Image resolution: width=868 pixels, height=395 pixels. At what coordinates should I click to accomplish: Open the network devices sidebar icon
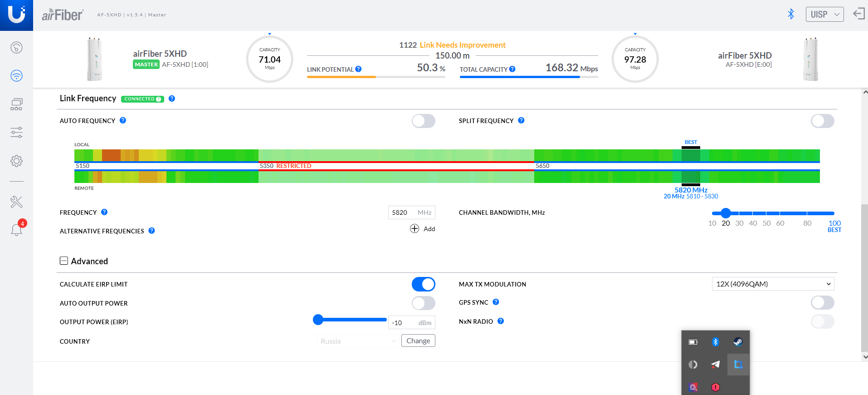pyautogui.click(x=16, y=104)
